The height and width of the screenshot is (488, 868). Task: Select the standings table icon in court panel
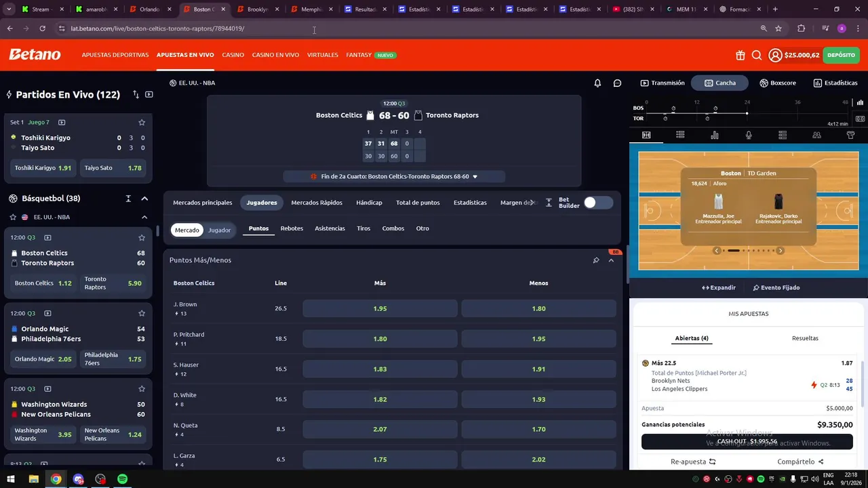[x=783, y=135]
